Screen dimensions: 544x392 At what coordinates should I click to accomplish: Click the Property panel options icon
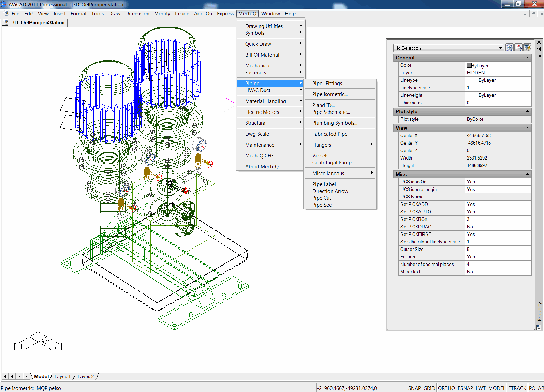coord(539,55)
